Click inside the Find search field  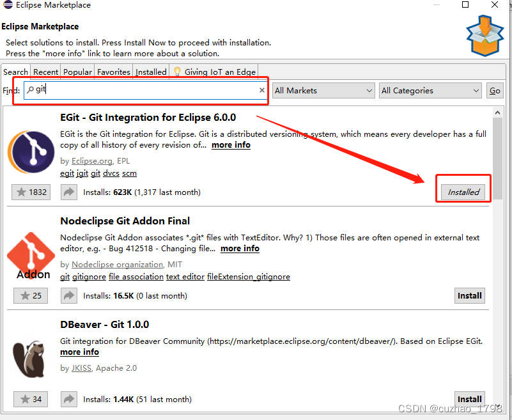tap(141, 90)
